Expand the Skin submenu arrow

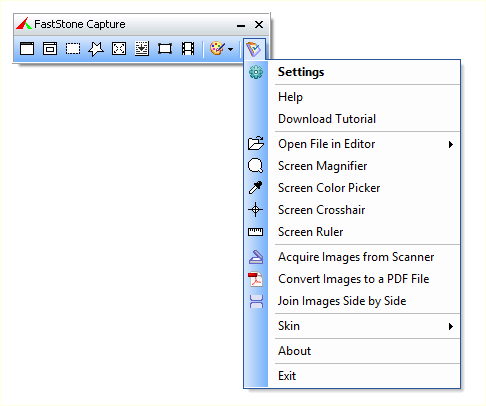[451, 326]
